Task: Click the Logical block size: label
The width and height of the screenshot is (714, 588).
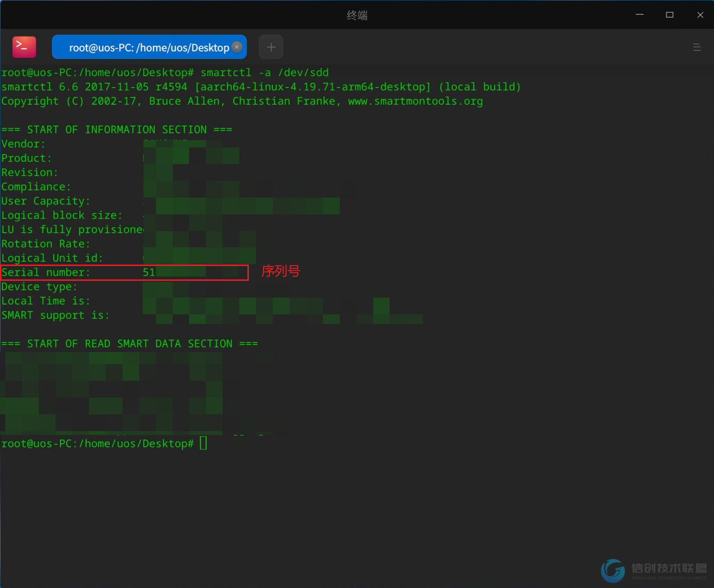Action: point(62,216)
